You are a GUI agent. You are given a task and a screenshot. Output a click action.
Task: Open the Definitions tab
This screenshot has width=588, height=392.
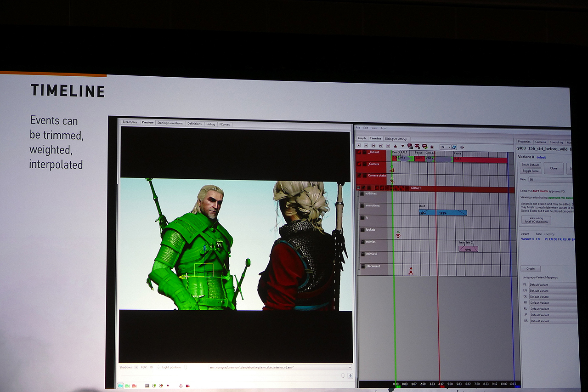coord(194,124)
